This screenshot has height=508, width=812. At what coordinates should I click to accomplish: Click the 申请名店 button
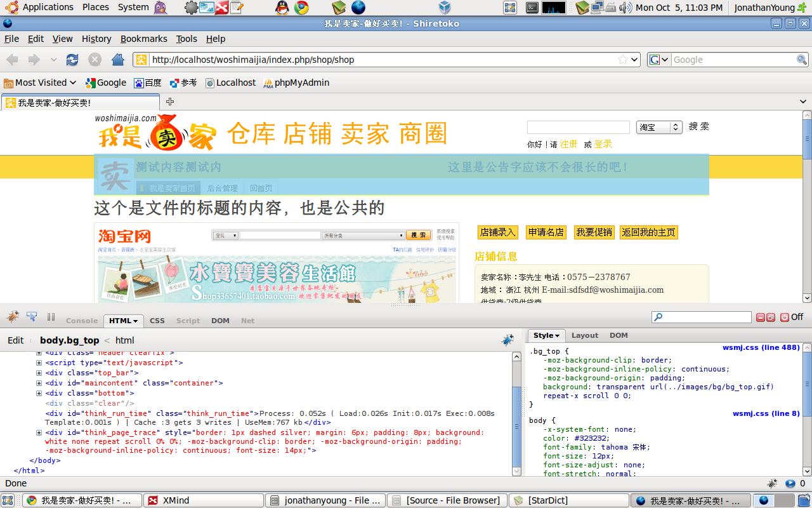[546, 232]
